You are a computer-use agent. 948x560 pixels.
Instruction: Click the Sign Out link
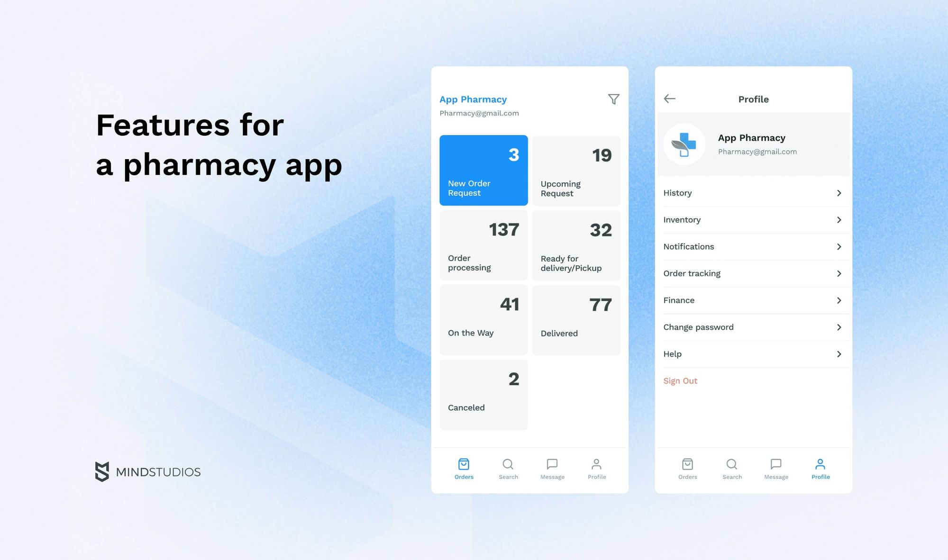click(x=680, y=380)
